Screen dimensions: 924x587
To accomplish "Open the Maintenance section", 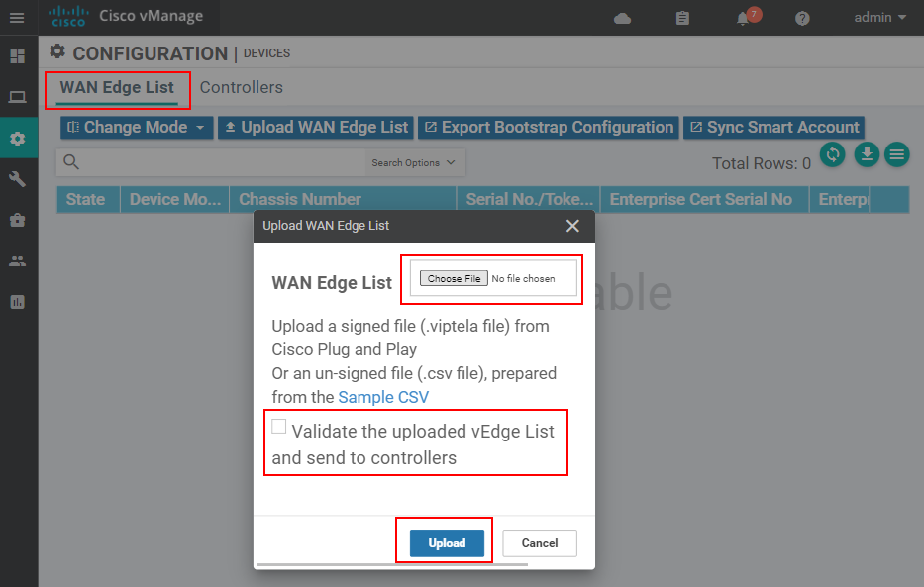I will pyautogui.click(x=17, y=220).
